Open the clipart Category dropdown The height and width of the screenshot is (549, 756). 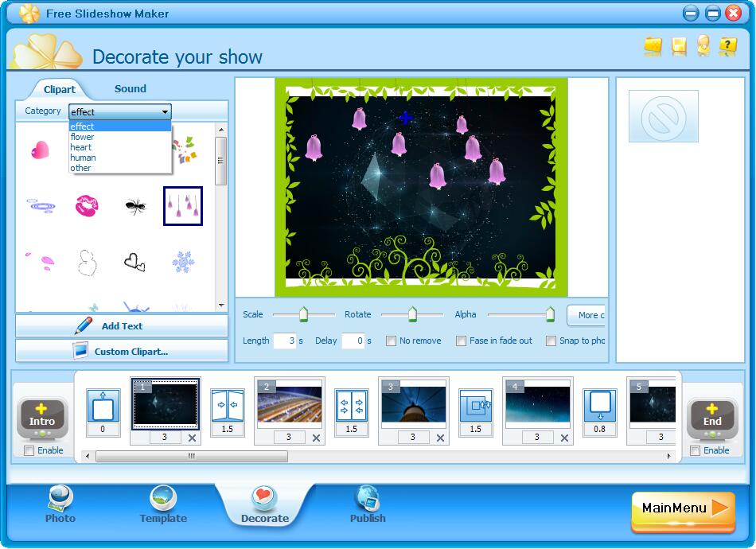coord(164,111)
